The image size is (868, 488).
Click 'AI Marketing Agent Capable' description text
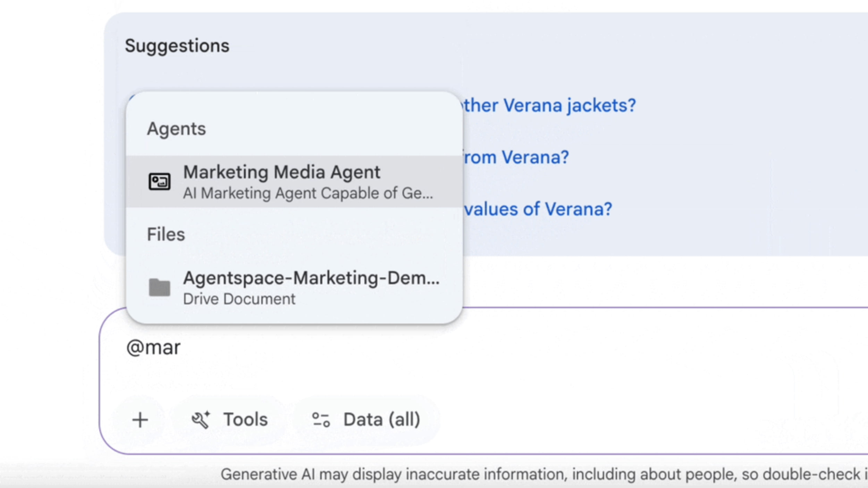307,193
